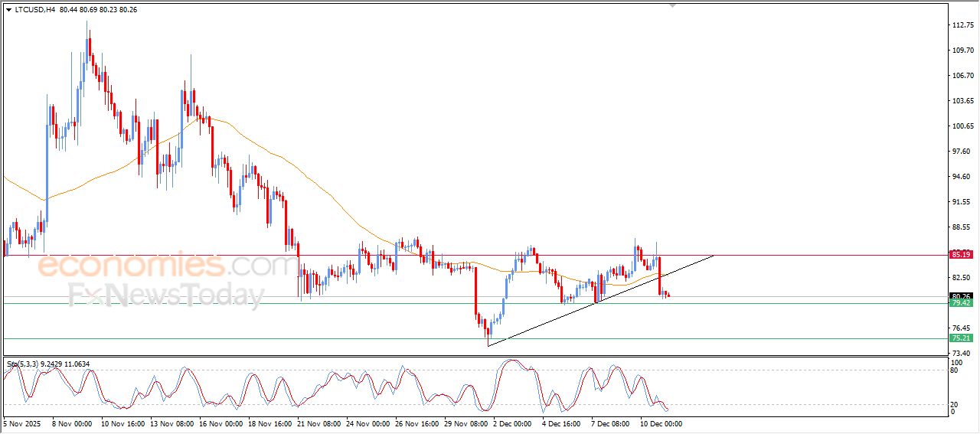The width and height of the screenshot is (980, 434).
Task: Click the 100.65 price axis value
Action: point(961,126)
